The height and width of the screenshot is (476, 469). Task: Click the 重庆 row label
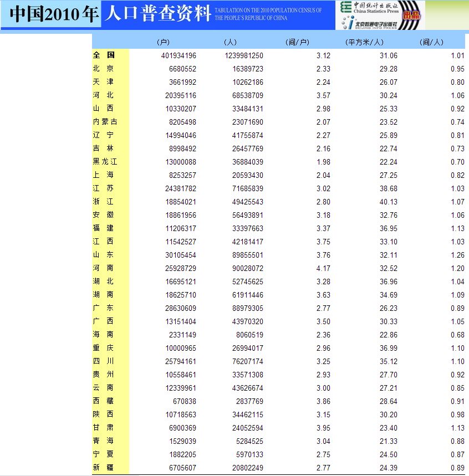(103, 348)
